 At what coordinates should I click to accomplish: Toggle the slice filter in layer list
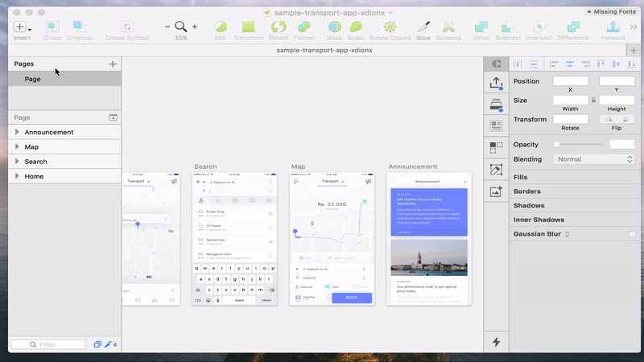(x=106, y=344)
